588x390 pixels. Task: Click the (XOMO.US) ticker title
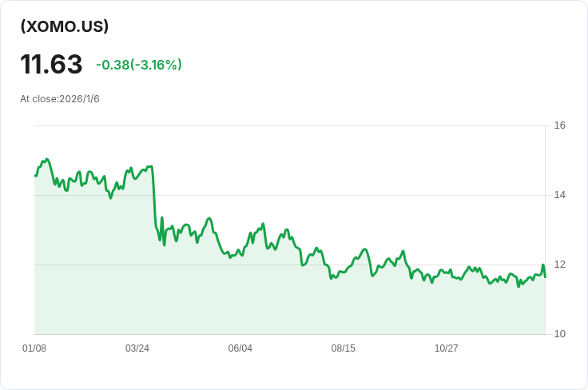click(x=65, y=26)
